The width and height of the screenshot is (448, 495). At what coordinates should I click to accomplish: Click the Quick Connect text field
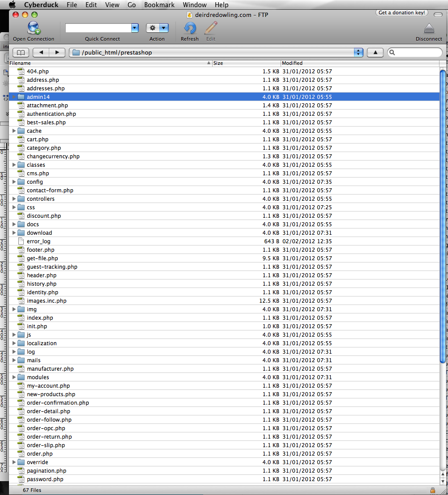pyautogui.click(x=98, y=28)
